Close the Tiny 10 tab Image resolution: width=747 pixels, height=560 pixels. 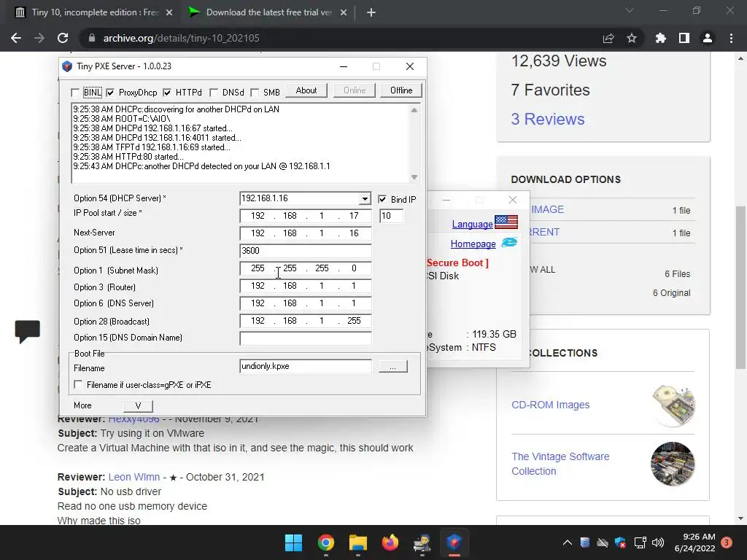[x=169, y=13]
